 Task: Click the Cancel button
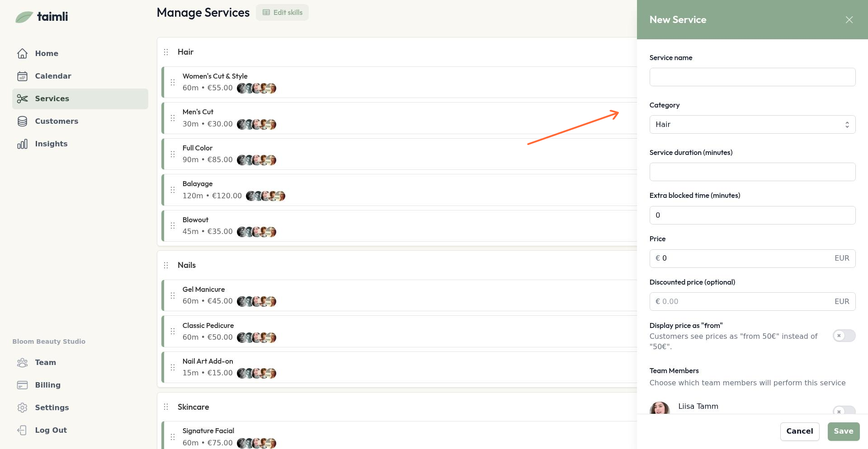point(799,431)
